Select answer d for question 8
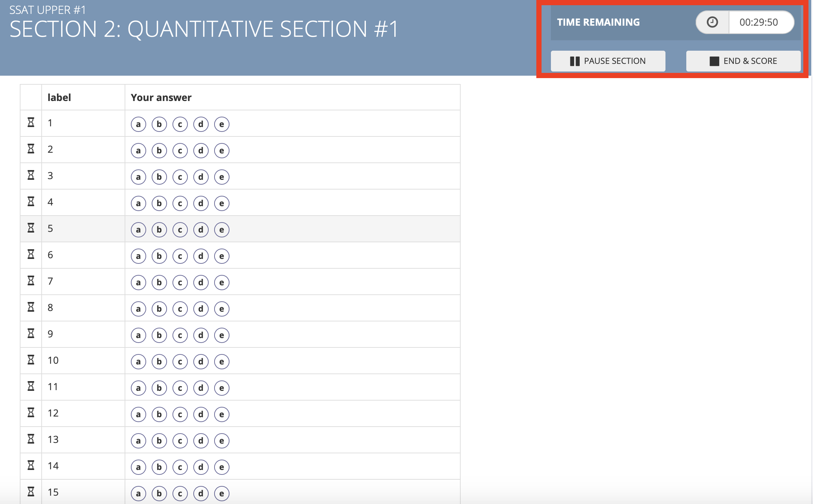 click(x=201, y=309)
